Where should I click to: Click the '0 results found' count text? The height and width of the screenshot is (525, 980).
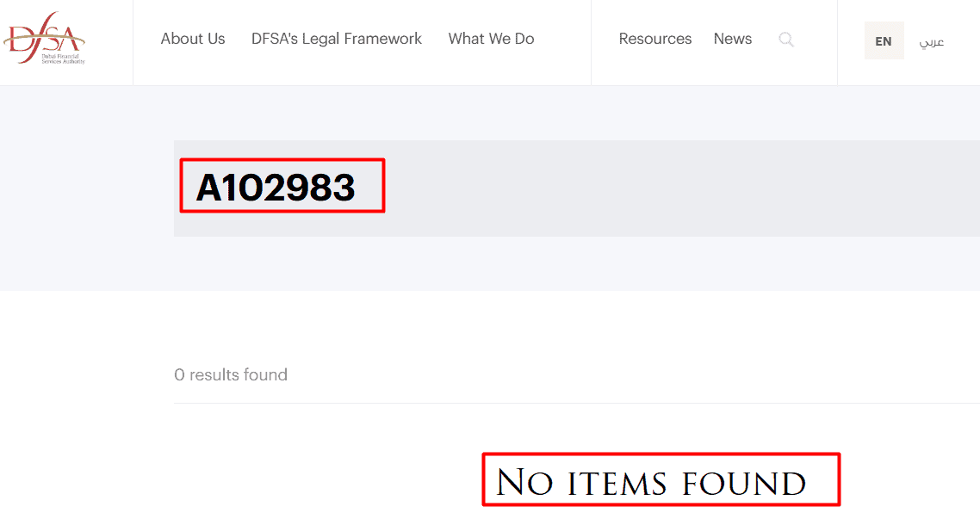point(231,375)
